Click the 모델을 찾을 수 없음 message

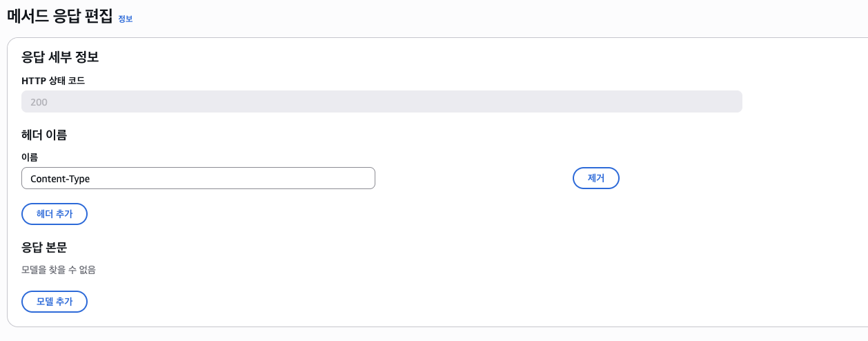(59, 270)
